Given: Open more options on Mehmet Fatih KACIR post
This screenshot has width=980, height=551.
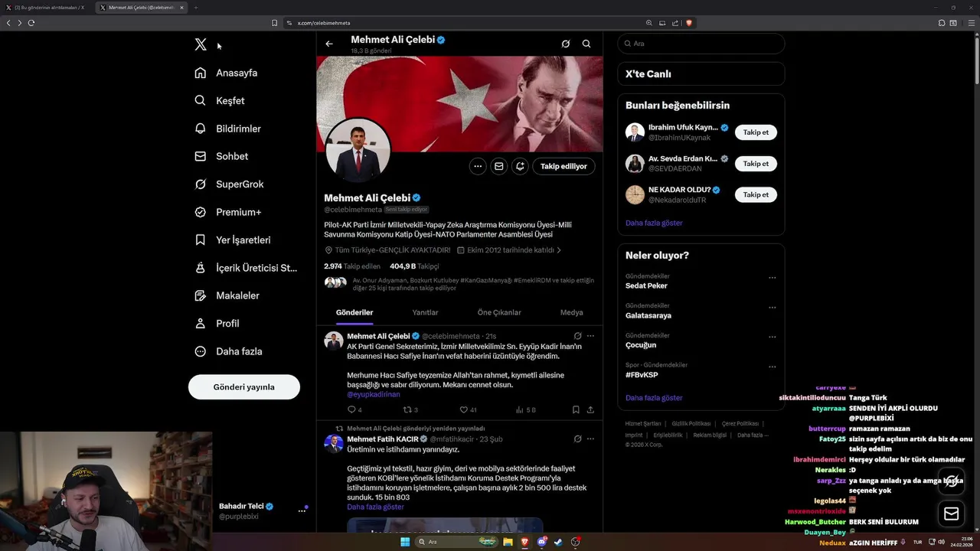Looking at the screenshot, I should [590, 439].
